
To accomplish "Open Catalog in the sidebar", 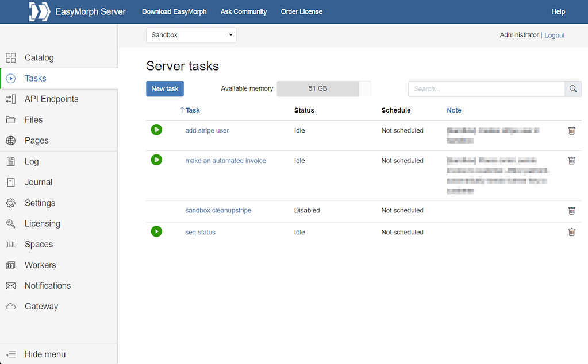I will pos(39,57).
